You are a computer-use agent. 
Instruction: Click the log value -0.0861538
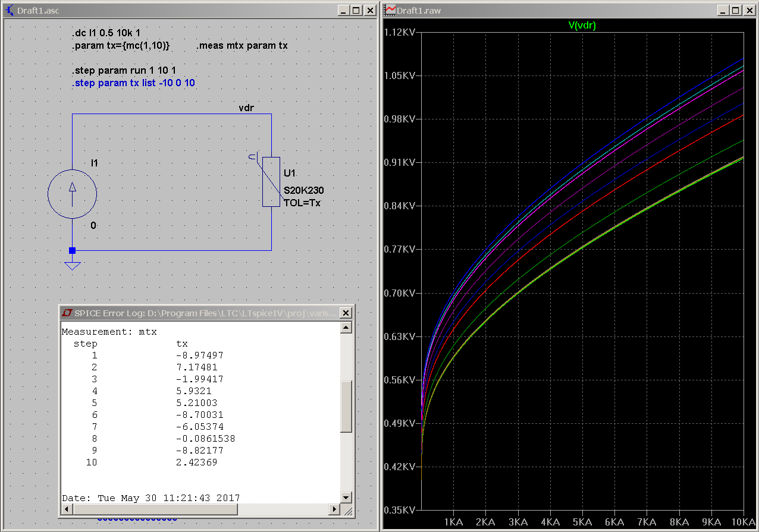click(x=206, y=439)
